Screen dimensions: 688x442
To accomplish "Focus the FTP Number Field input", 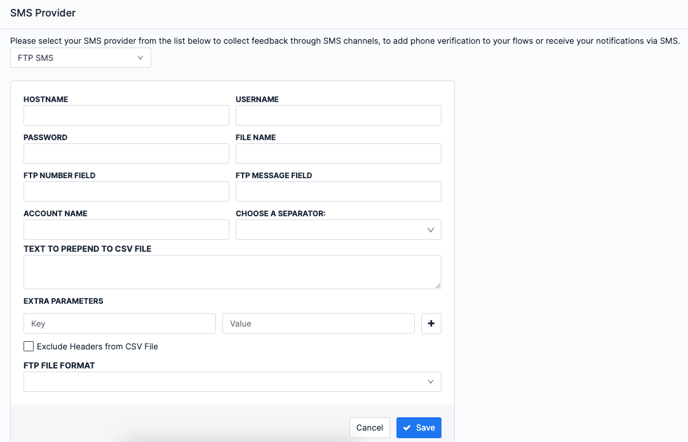I will point(126,192).
